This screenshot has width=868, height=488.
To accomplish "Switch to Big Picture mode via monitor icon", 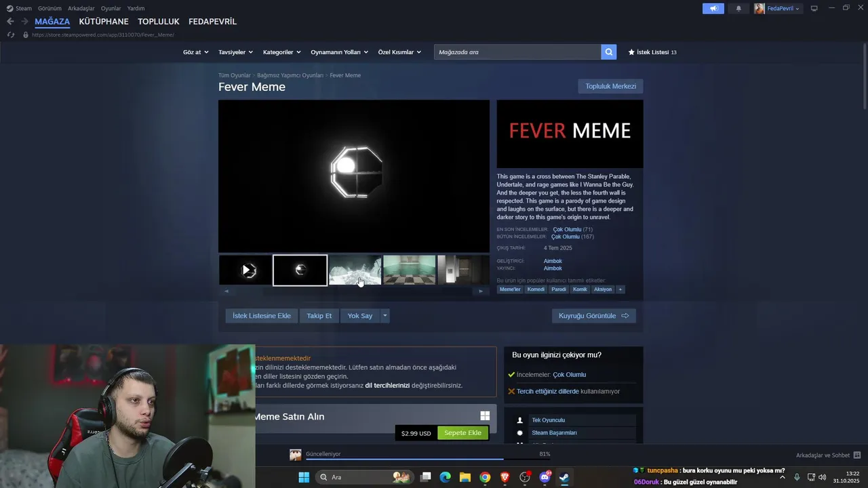I will tap(814, 8).
